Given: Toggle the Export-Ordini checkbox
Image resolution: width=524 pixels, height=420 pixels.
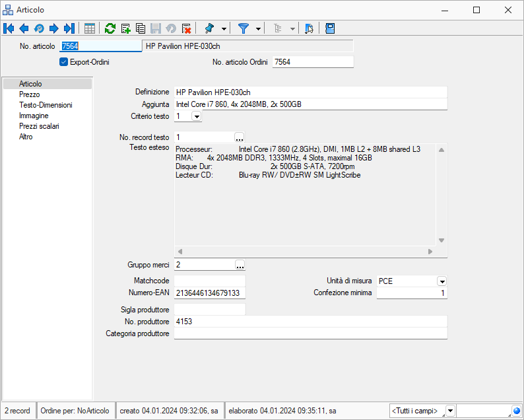Looking at the screenshot, I should pyautogui.click(x=63, y=62).
